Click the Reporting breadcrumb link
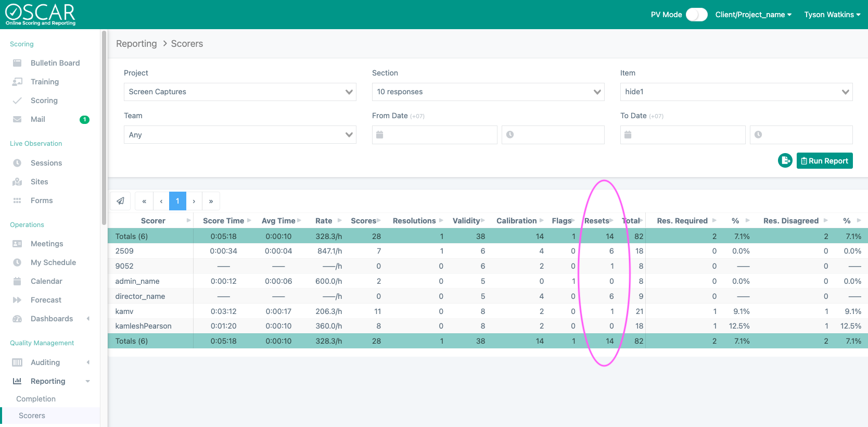868x427 pixels. click(x=136, y=44)
